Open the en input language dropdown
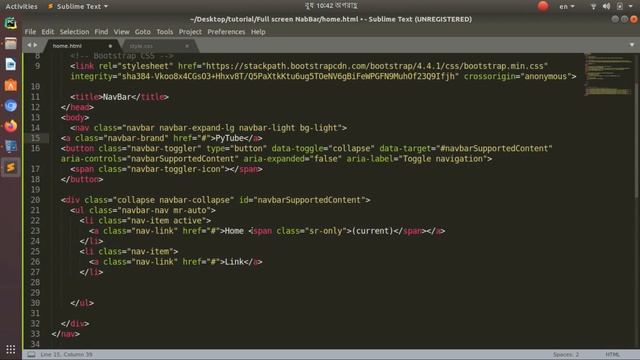Viewport: 640px width, 360px height. (x=567, y=7)
